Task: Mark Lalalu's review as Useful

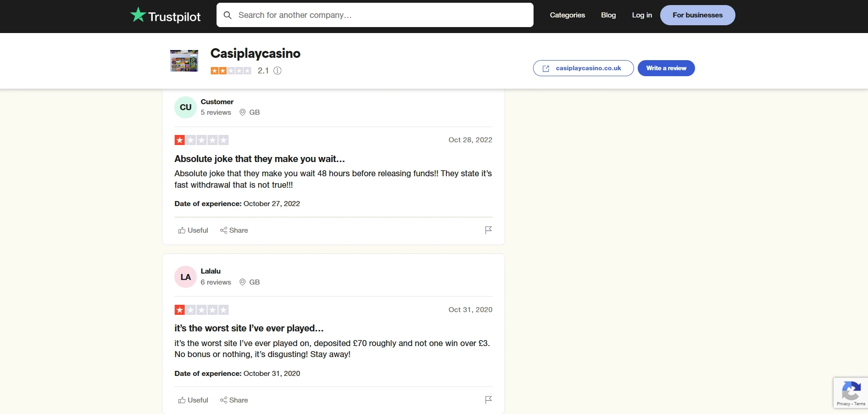Action: [193, 400]
